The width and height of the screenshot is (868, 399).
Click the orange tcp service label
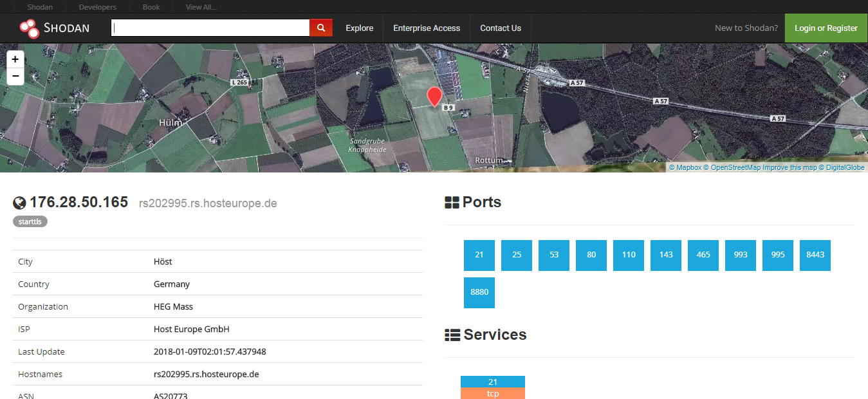click(493, 393)
